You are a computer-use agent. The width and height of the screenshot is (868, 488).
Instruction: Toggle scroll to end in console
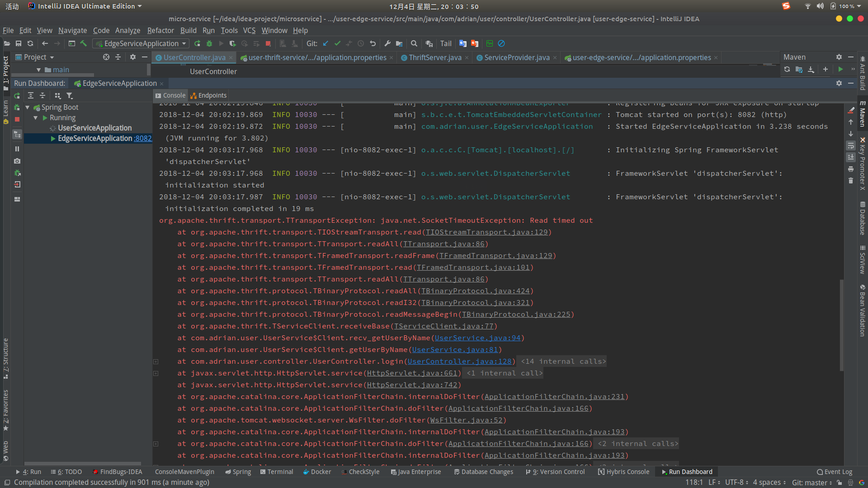(x=851, y=157)
